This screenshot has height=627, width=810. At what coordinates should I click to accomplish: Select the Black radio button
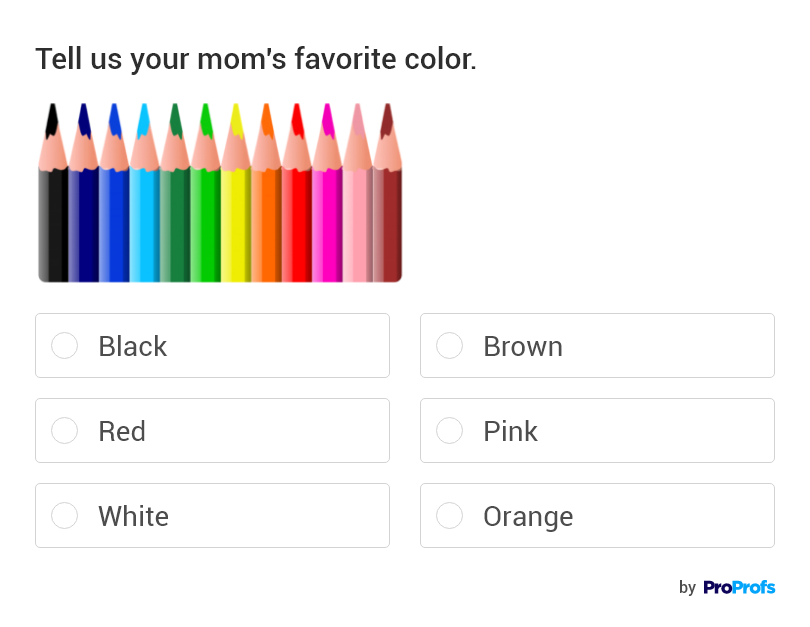(65, 346)
